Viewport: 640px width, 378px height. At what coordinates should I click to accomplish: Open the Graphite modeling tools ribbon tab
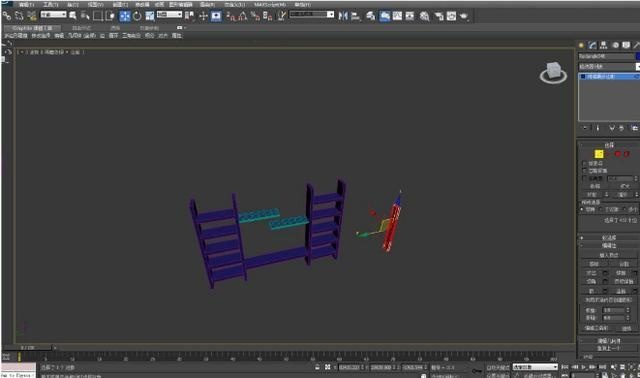click(32, 28)
